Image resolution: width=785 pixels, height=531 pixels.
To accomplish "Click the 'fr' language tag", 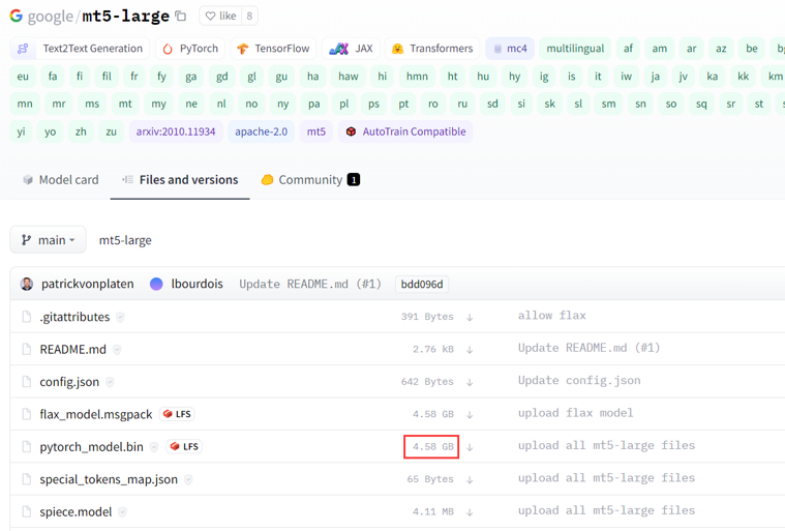I will (x=134, y=76).
